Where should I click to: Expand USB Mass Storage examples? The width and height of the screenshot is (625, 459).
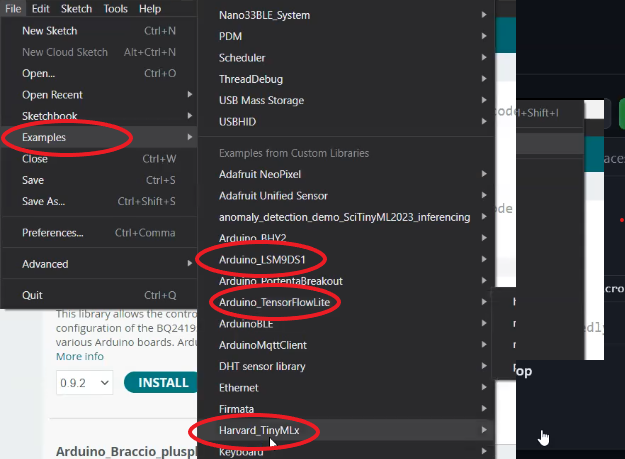(x=346, y=100)
